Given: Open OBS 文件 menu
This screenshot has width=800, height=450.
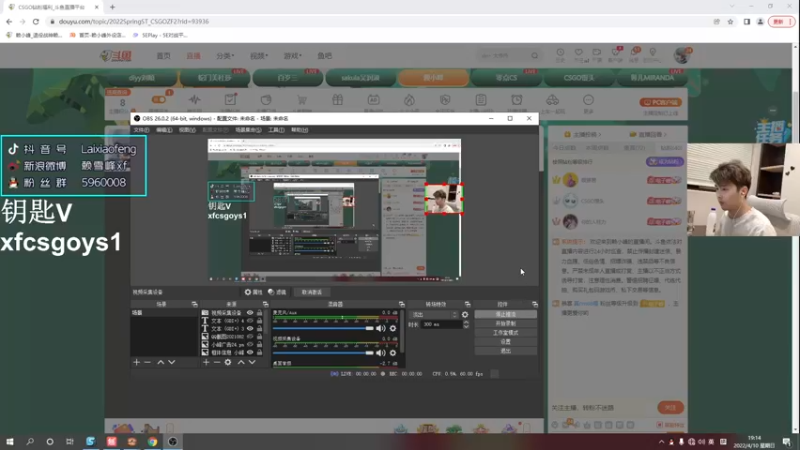Looking at the screenshot, I should 141,130.
